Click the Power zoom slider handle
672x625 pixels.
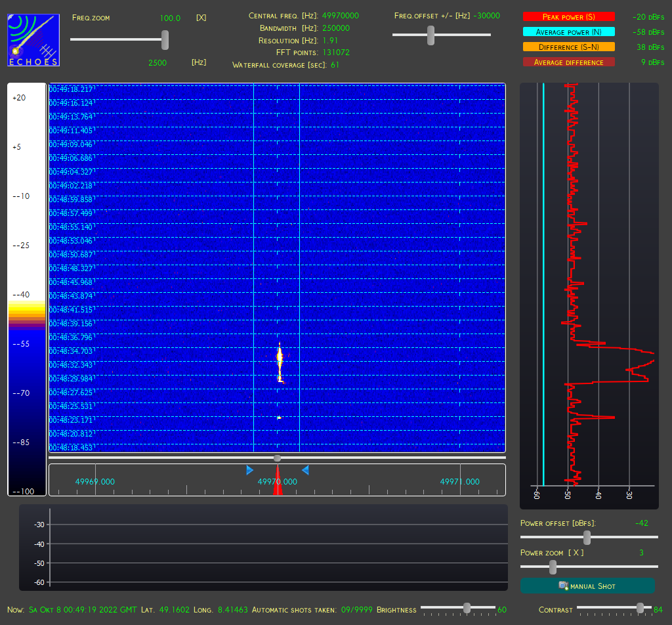coord(553,567)
